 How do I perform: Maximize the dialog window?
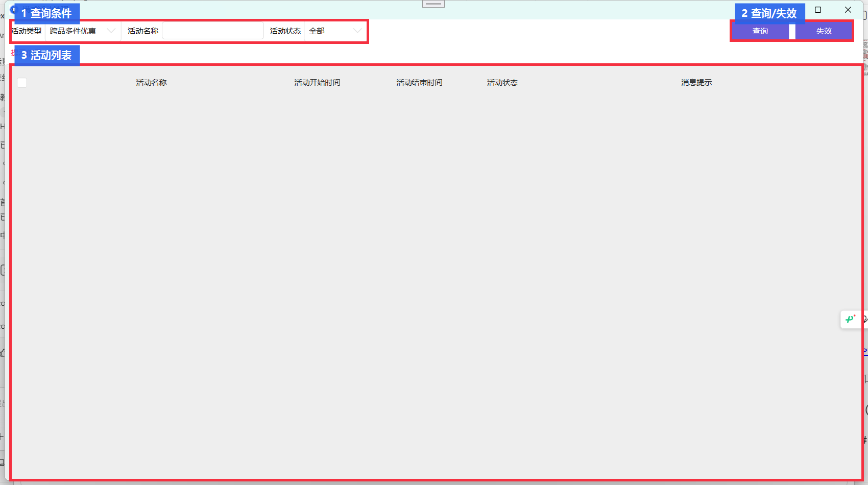point(818,10)
